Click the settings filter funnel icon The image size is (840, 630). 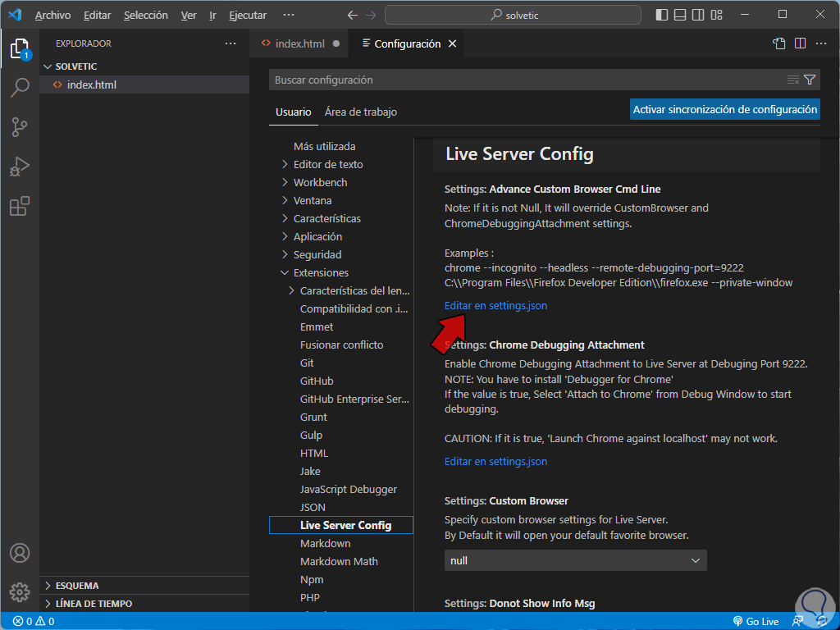click(810, 80)
